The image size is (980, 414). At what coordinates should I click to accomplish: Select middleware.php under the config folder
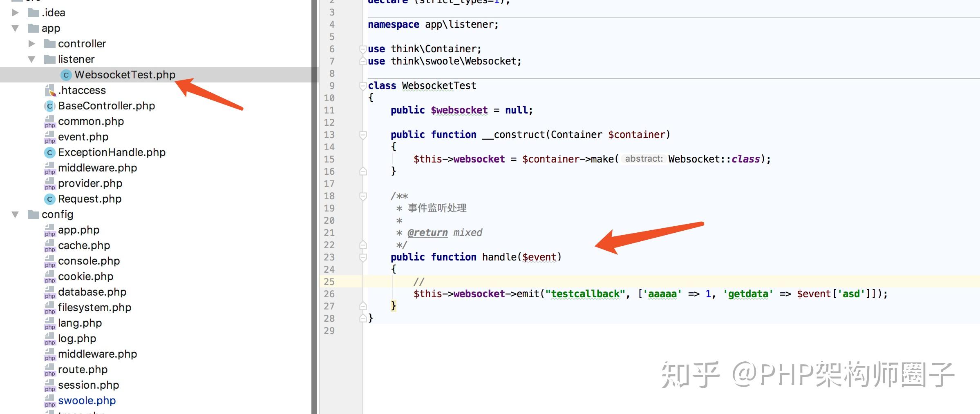tap(97, 354)
